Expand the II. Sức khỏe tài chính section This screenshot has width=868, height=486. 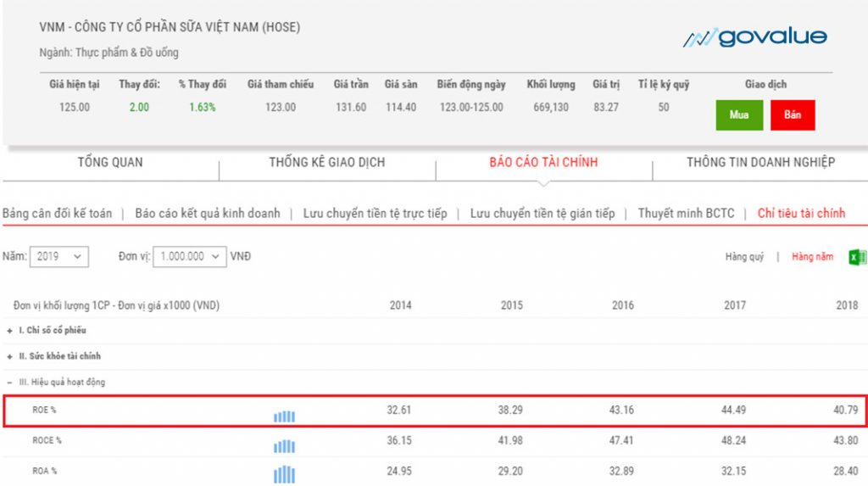(x=54, y=356)
